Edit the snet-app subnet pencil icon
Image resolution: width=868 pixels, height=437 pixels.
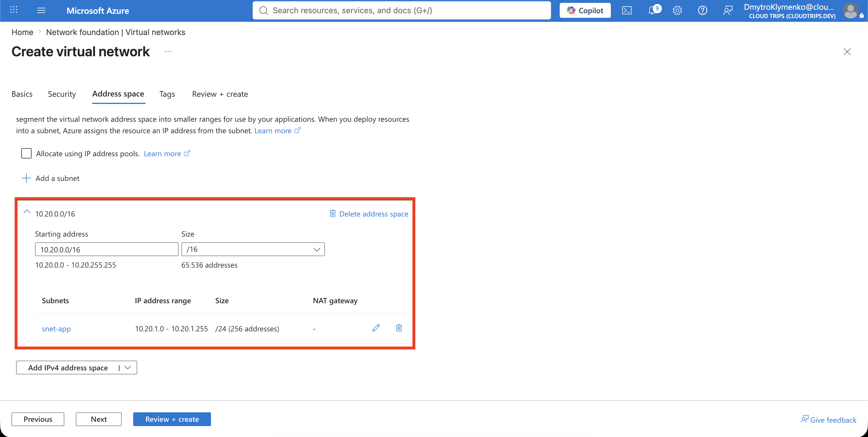(376, 328)
